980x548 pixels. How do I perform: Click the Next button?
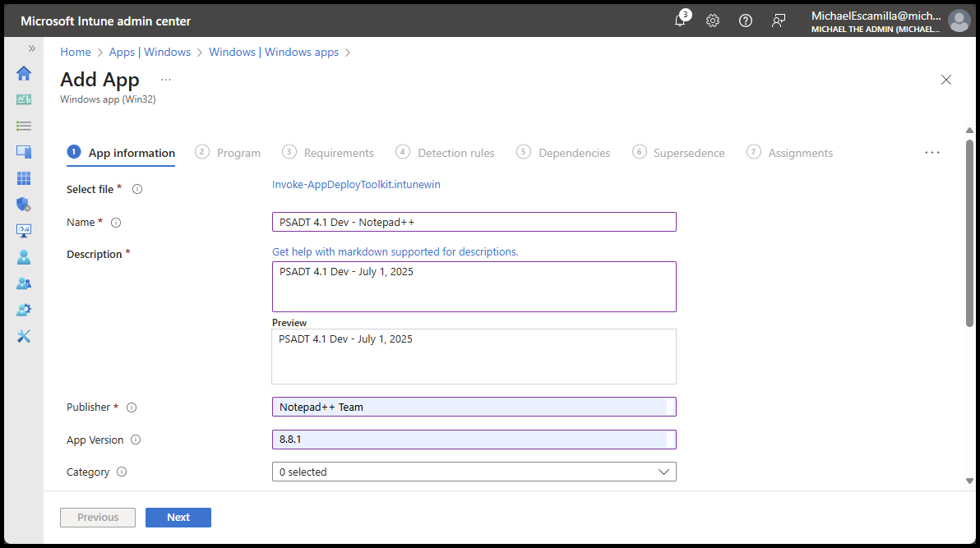(x=178, y=518)
